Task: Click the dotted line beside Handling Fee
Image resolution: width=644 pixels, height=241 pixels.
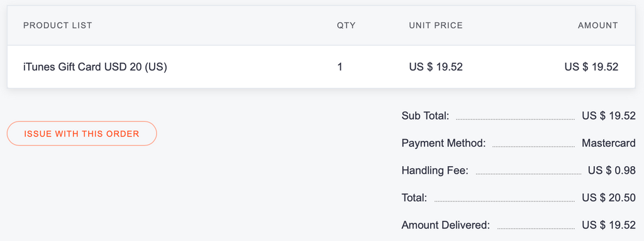Action: (x=528, y=174)
